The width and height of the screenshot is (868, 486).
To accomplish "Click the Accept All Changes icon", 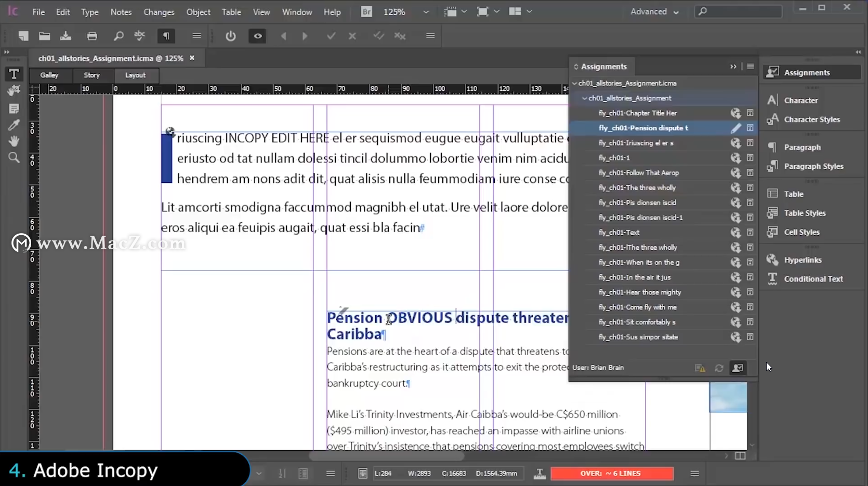I will pyautogui.click(x=378, y=36).
